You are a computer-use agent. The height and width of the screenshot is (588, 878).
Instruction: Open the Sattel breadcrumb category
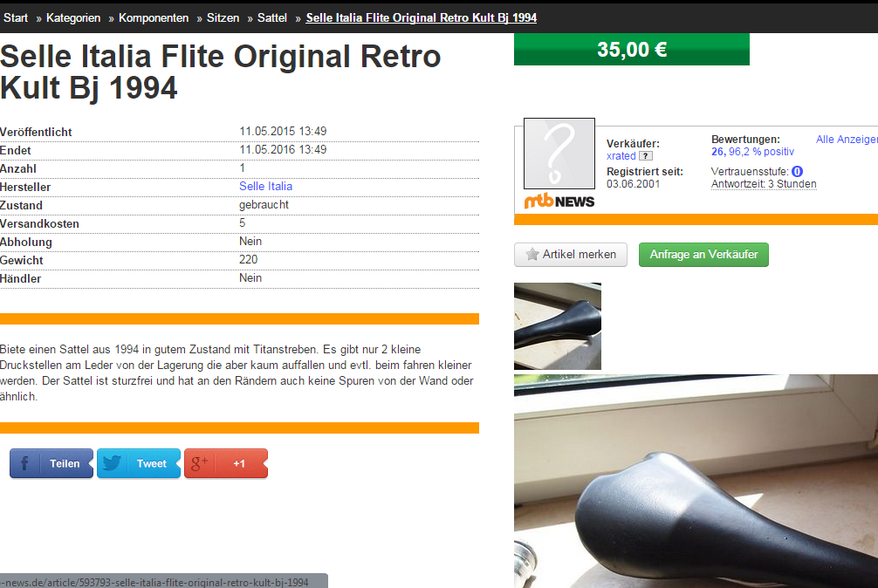[272, 18]
